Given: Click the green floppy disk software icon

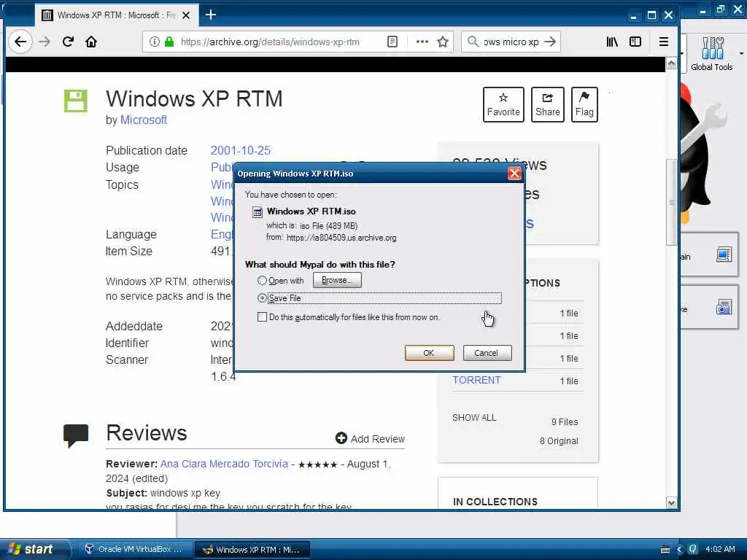Looking at the screenshot, I should (76, 101).
